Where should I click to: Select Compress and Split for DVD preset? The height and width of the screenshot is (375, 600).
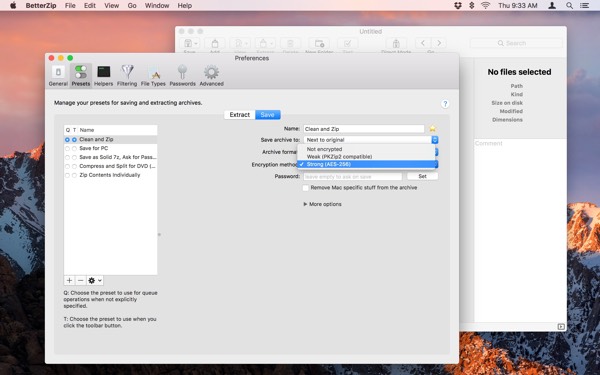(110, 166)
